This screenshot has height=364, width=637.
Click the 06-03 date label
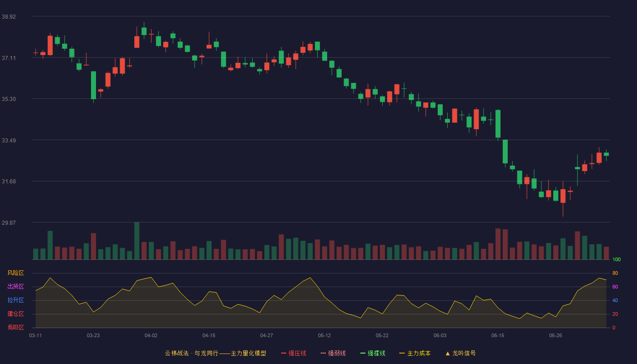[440, 335]
